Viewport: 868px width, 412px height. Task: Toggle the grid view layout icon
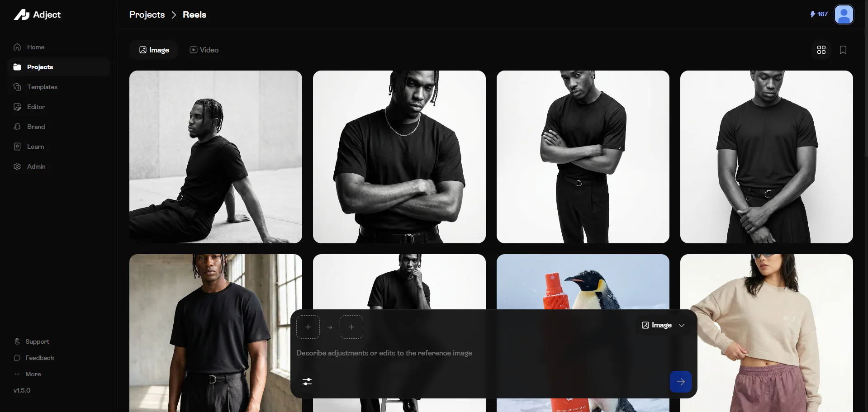(x=821, y=50)
